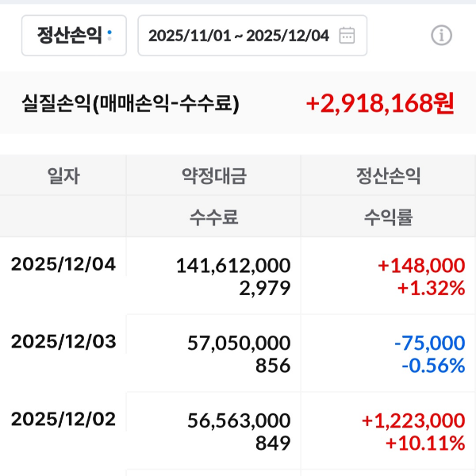Click the +2,918,168원 total profit amount
The height and width of the screenshot is (476, 476).
coord(379,103)
